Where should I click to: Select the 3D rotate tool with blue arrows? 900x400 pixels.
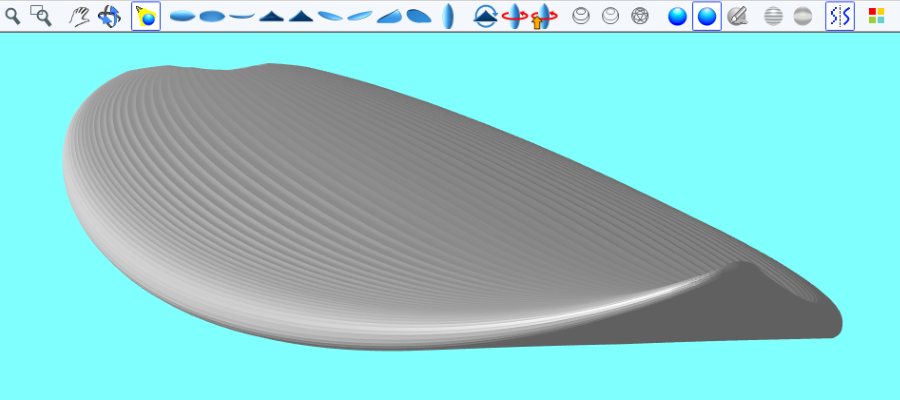click(109, 16)
